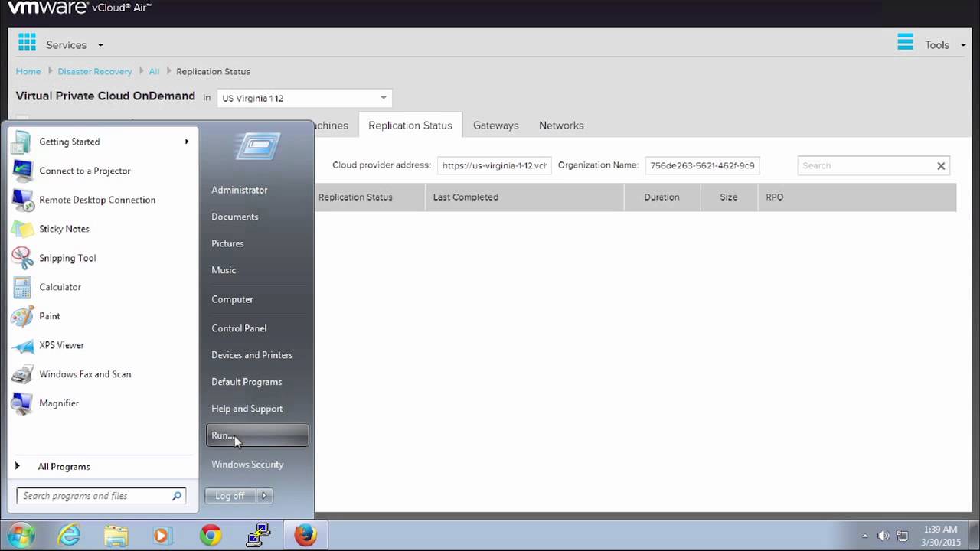The height and width of the screenshot is (551, 980).
Task: Go to Home breadcrumb link
Action: (28, 71)
